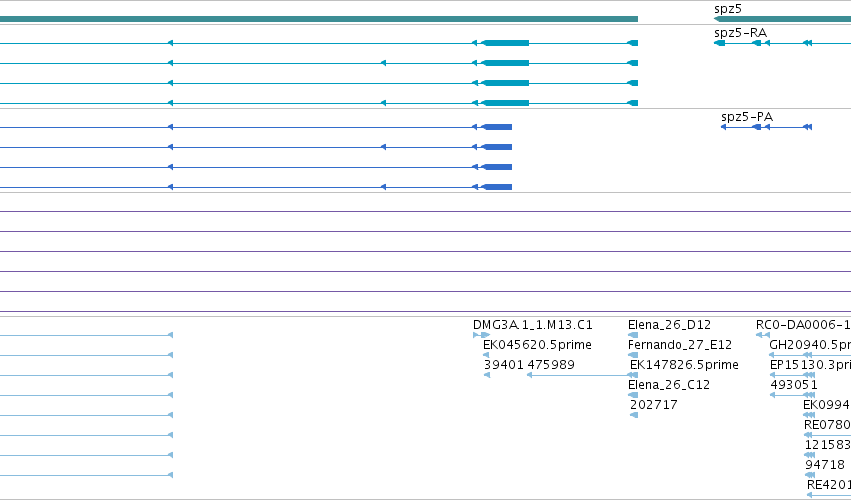Select the 94718 feature label
The height and width of the screenshot is (500, 851).
[x=825, y=465]
